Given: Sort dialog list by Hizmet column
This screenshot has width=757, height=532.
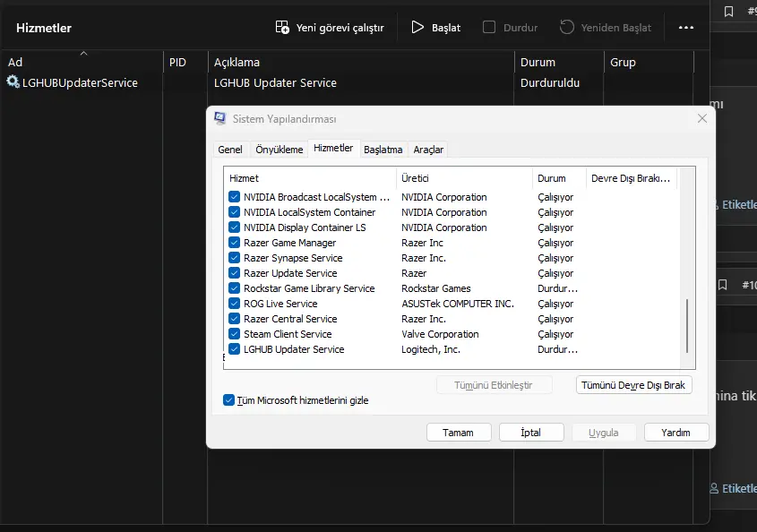Looking at the screenshot, I should (310, 178).
